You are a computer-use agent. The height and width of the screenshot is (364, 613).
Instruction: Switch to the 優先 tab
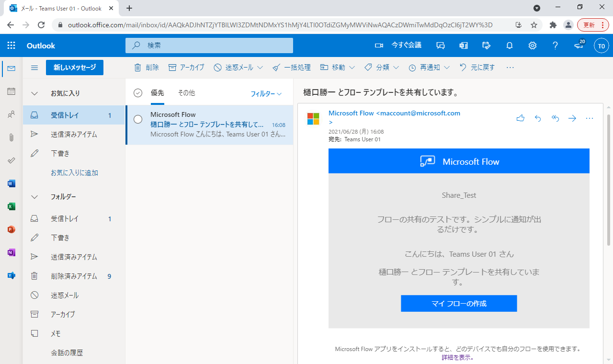point(158,93)
